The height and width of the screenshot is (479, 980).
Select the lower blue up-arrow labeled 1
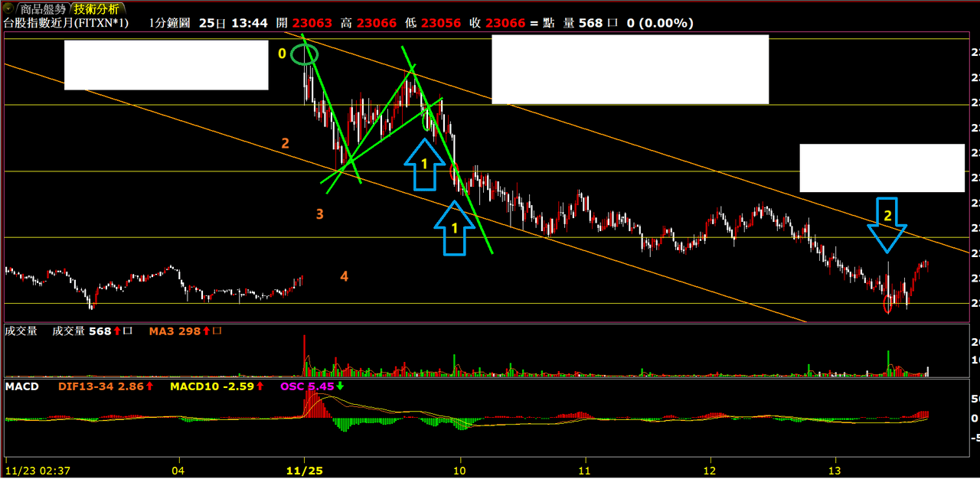tap(455, 227)
